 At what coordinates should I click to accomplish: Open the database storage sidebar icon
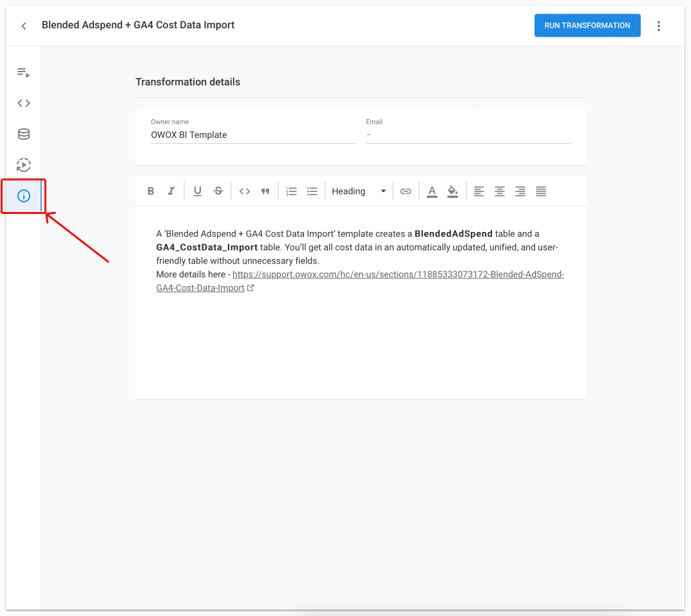(x=24, y=134)
